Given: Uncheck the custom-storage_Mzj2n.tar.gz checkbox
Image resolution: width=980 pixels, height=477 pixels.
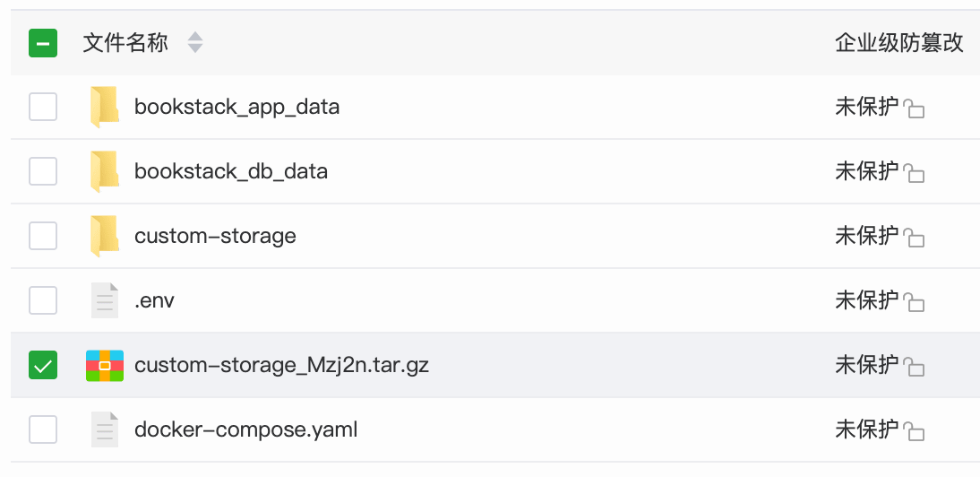Looking at the screenshot, I should click(43, 365).
